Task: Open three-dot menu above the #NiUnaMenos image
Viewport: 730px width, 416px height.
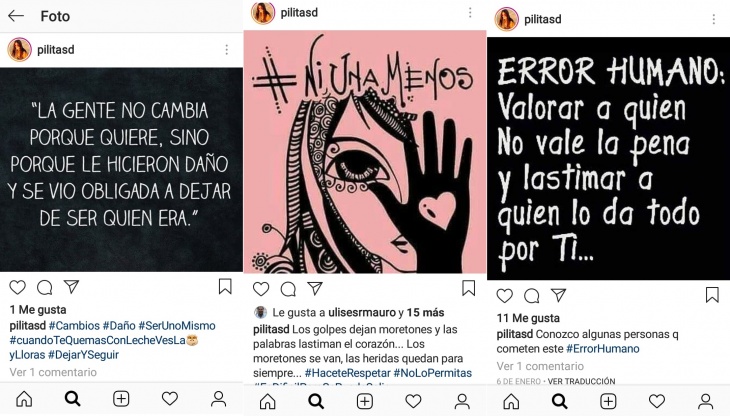Action: (x=470, y=13)
